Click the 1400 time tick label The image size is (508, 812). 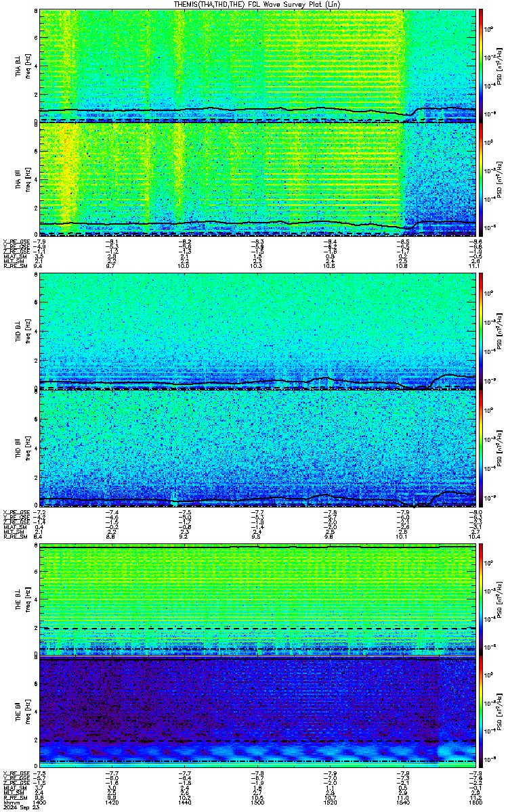(x=39, y=803)
